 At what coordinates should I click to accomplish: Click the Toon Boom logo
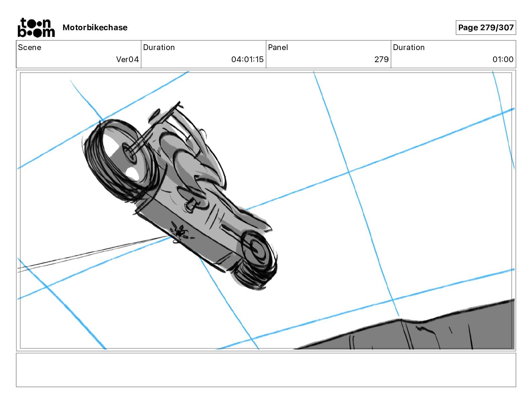pos(36,28)
